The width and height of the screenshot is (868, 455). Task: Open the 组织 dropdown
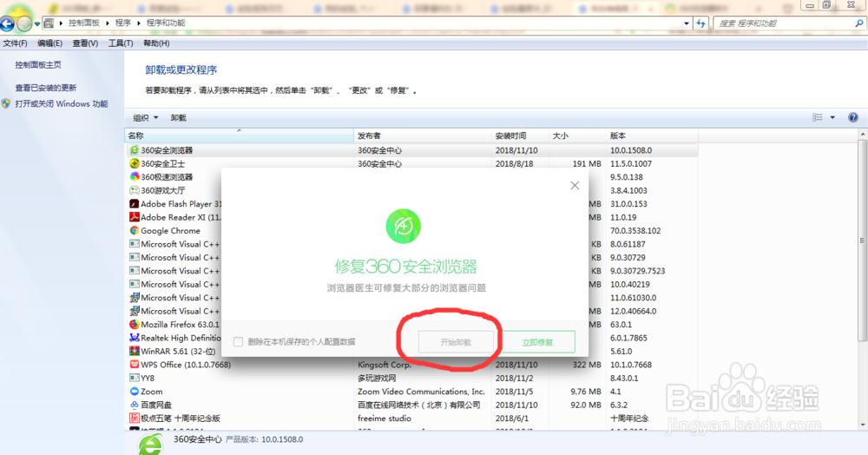pos(146,117)
